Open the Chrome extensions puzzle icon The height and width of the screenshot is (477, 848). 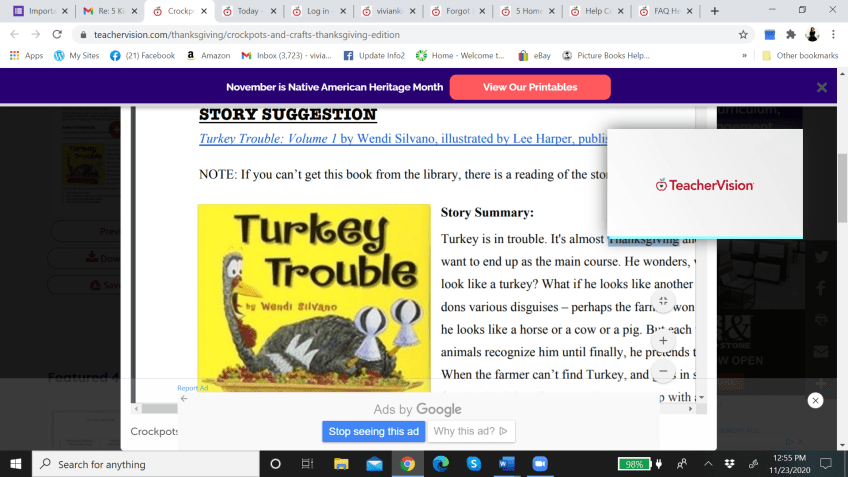point(790,33)
